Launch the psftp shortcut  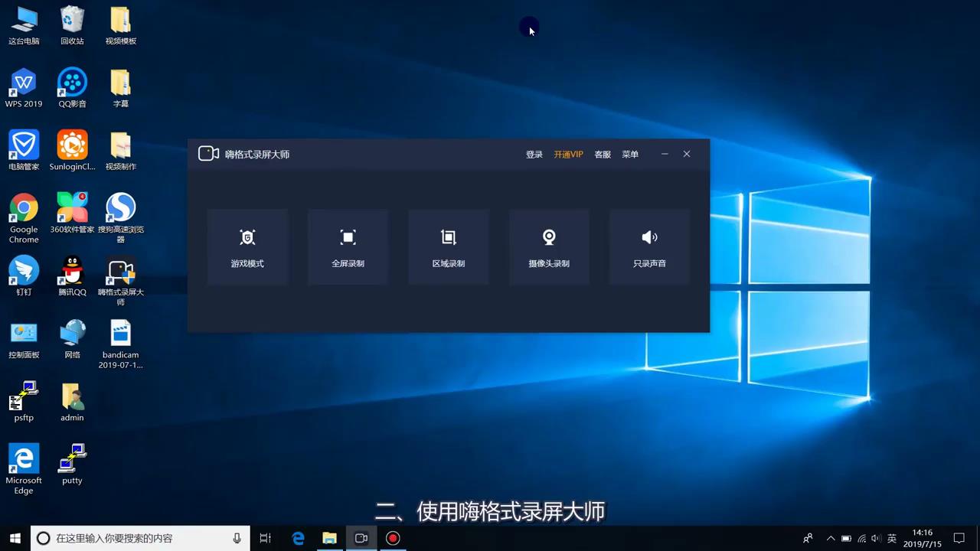click(x=24, y=402)
